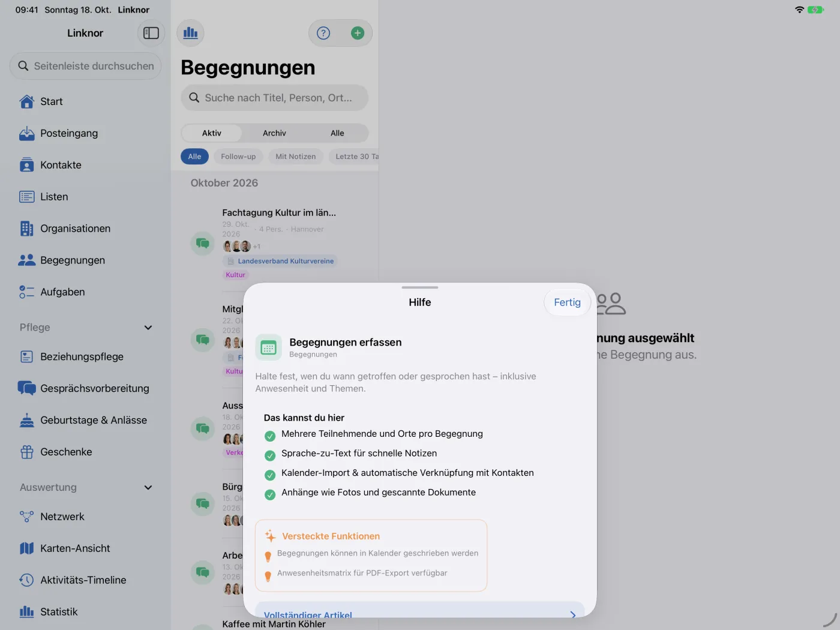Open Organisationen in the sidebar
The height and width of the screenshot is (630, 840).
(x=85, y=229)
